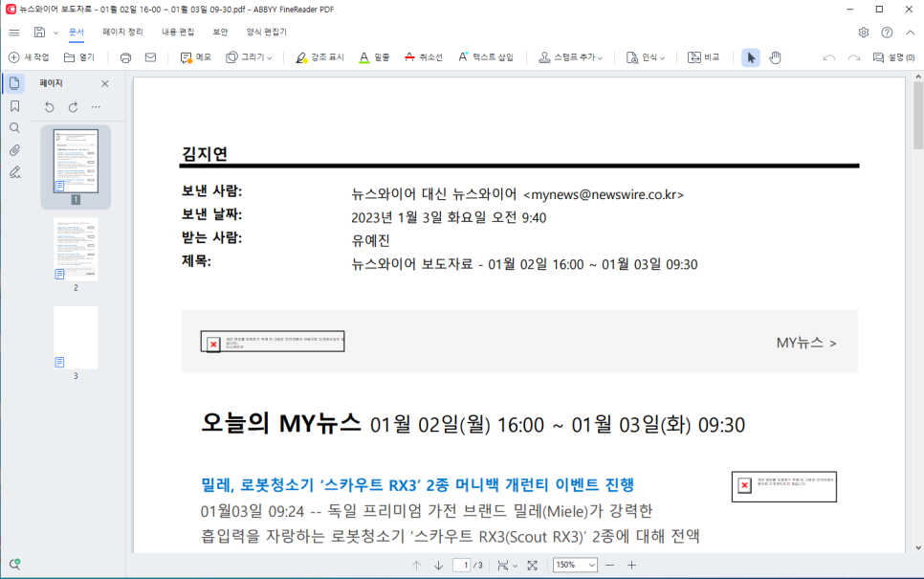Click the broken image placeholder in banner
Screen dimensions: 924x579
273,342
